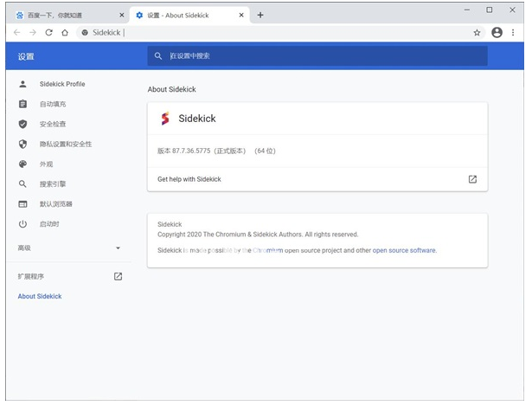Expand the 高级 section arrow

click(118, 248)
